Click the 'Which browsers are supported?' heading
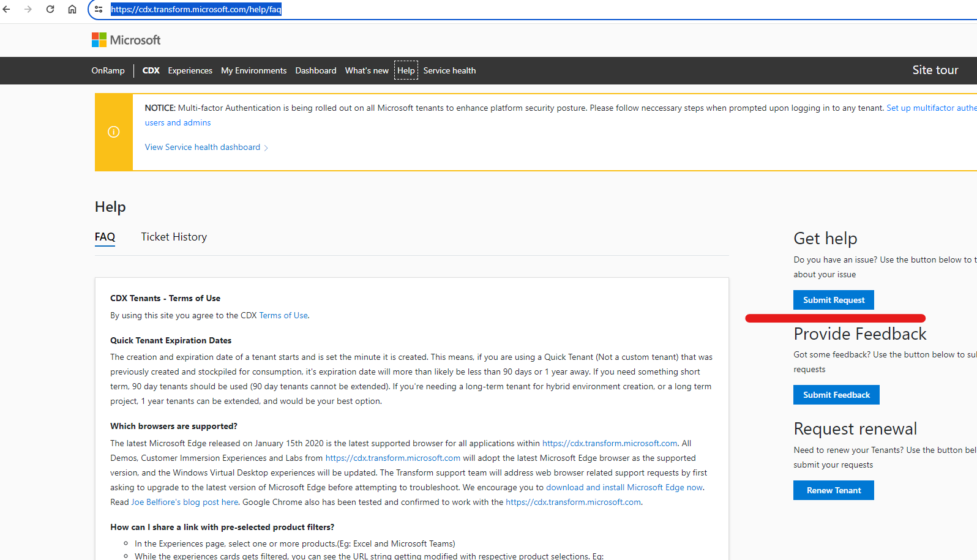This screenshot has width=977, height=560. click(x=174, y=426)
